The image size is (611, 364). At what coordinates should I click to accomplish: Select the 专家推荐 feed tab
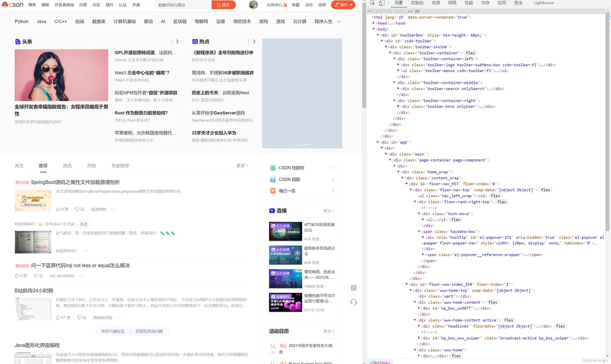click(x=120, y=166)
